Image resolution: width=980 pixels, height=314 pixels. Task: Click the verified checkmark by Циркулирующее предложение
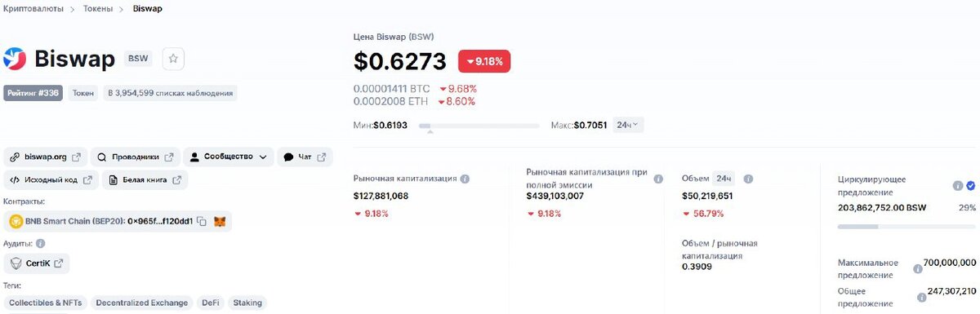click(x=970, y=186)
